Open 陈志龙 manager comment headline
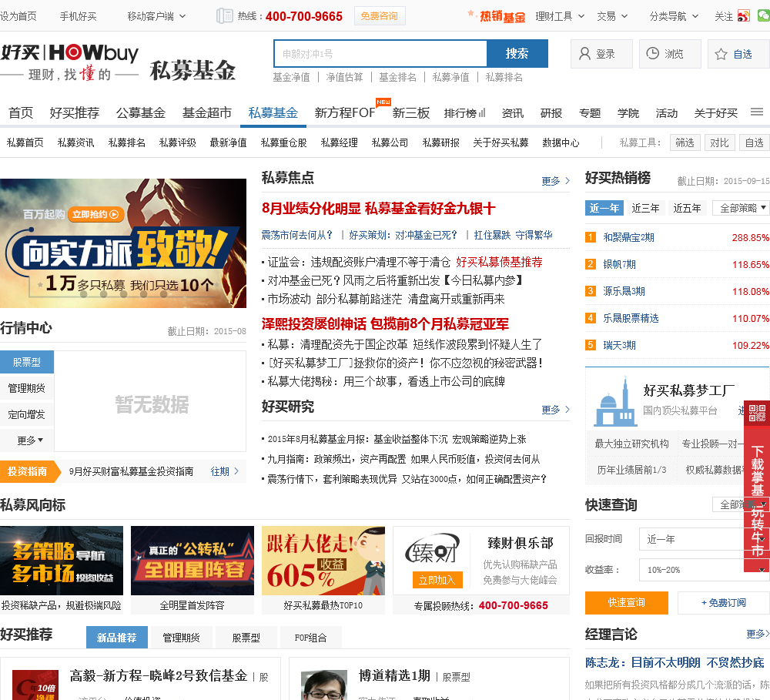The height and width of the screenshot is (700, 770). click(675, 663)
